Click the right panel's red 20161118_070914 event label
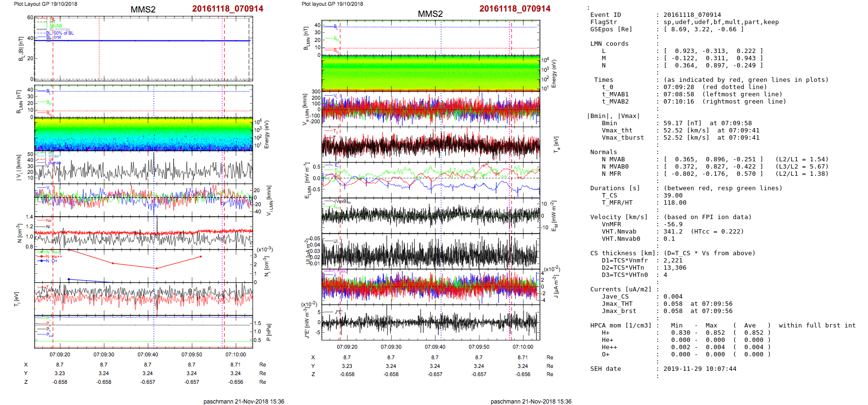The height and width of the screenshot is (405, 868). click(x=514, y=9)
